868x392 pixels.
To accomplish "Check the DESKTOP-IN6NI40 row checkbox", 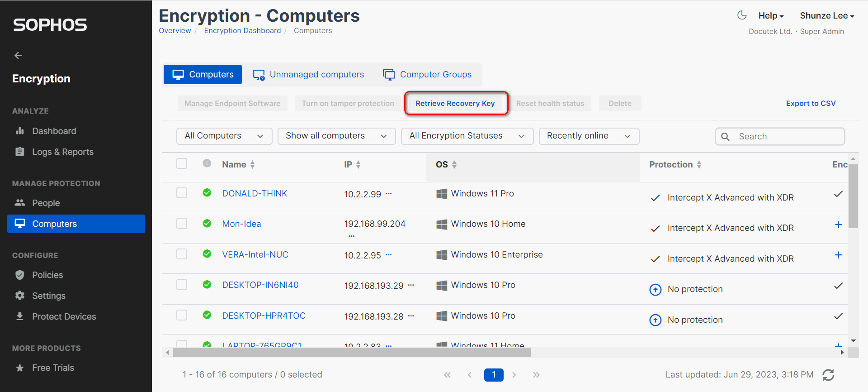I will [182, 284].
